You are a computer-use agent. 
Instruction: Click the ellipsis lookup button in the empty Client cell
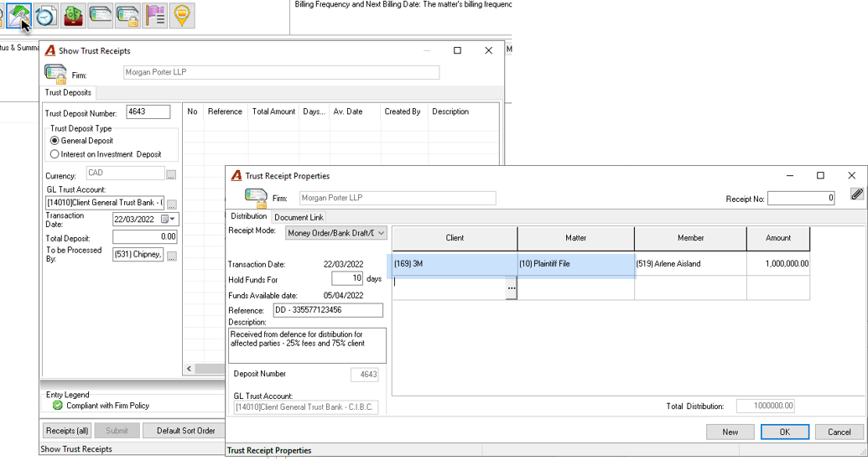511,287
